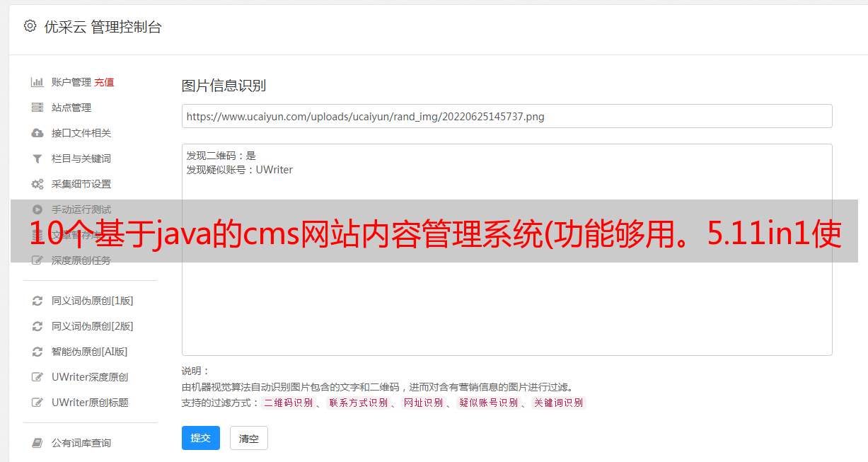Screen dimensions: 868x462
Task: Open UWriter原创标题 menu item
Action: [x=90, y=403]
